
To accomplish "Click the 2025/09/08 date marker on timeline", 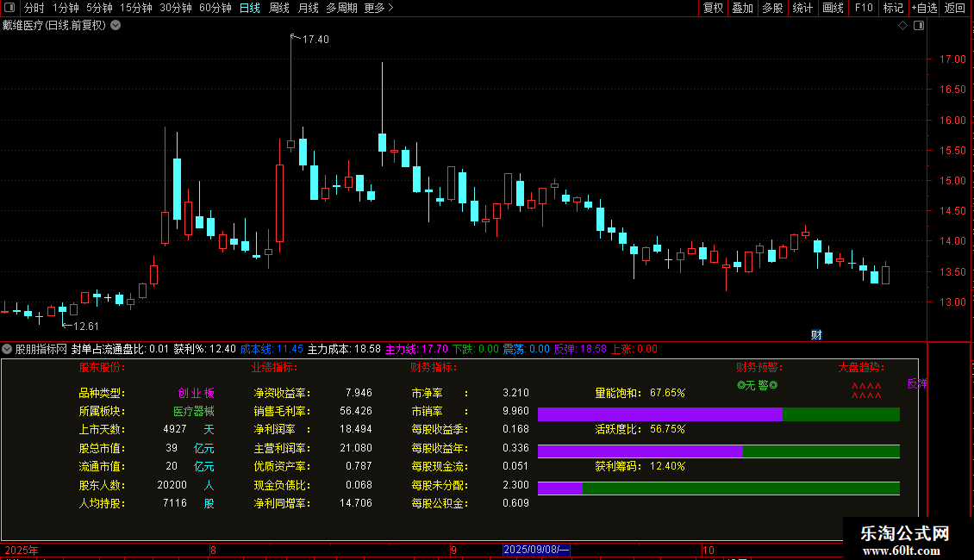I will 536,550.
